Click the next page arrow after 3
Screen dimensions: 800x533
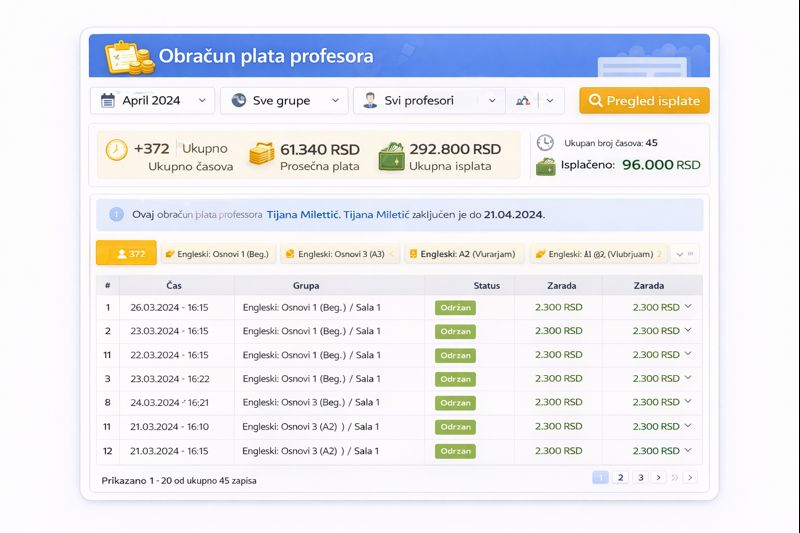click(659, 477)
